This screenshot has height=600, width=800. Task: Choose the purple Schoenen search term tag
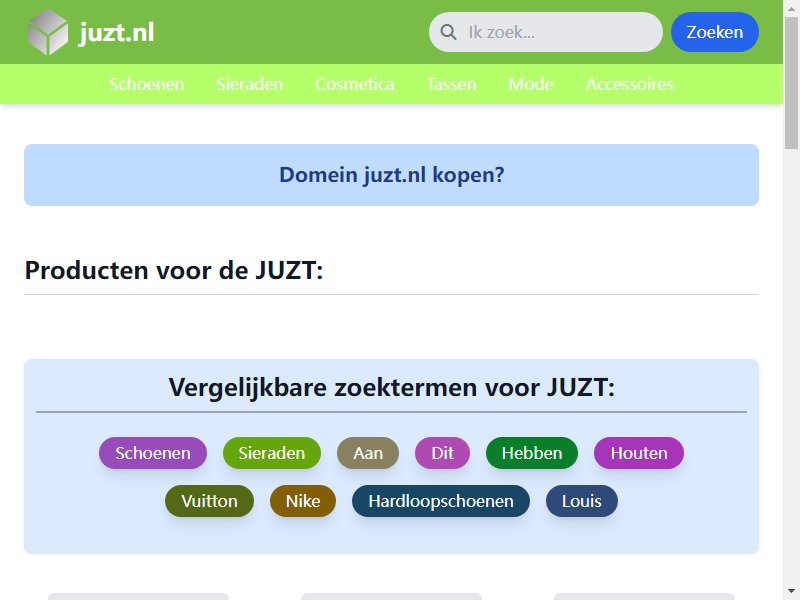point(153,453)
